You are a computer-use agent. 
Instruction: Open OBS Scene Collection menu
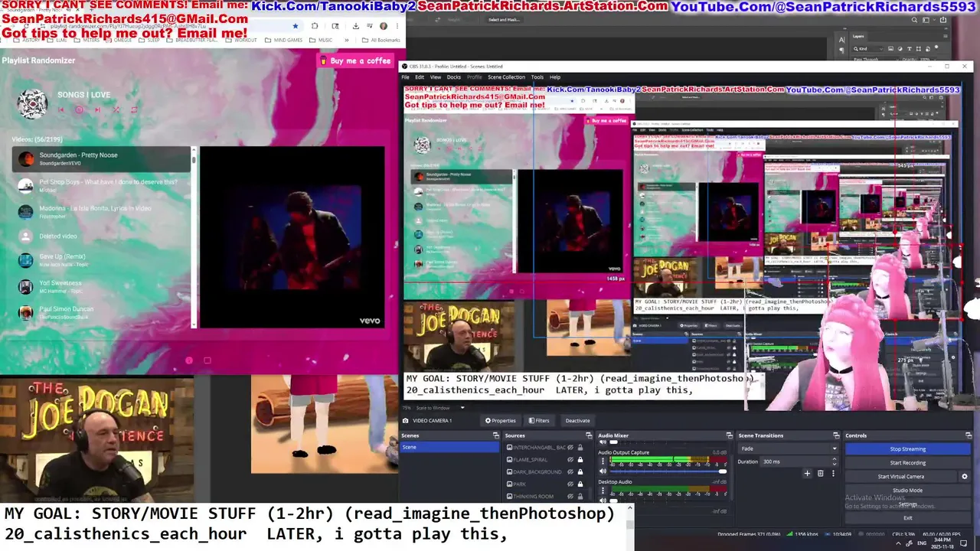coord(507,77)
